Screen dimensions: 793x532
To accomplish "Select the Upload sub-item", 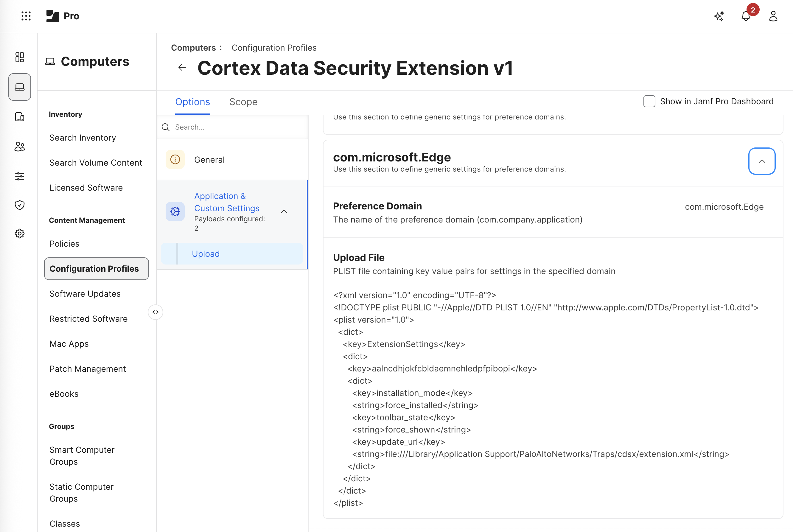I will tap(232, 254).
